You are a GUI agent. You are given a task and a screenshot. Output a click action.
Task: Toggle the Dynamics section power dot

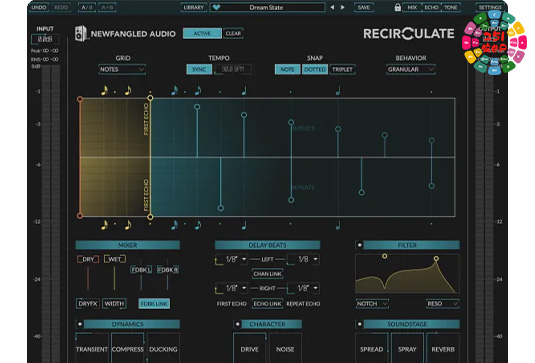(x=80, y=324)
